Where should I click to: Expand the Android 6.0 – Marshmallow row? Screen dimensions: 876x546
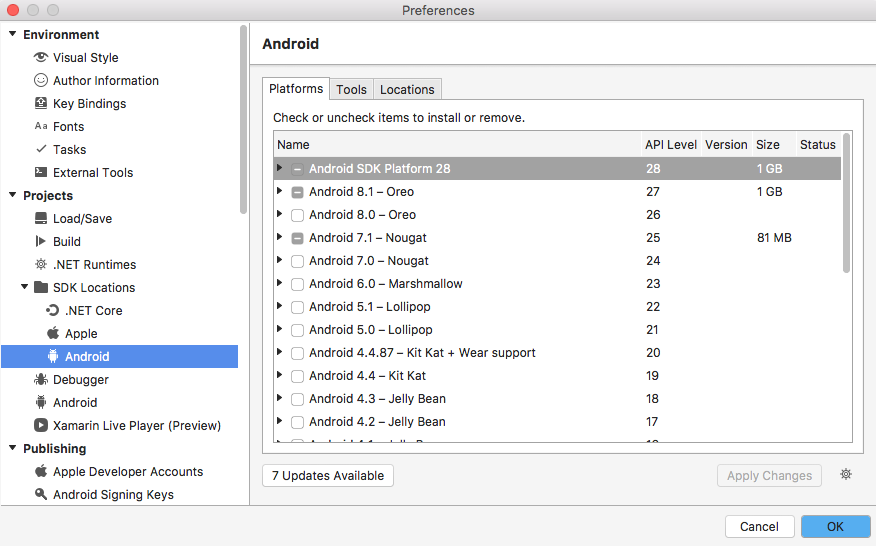coord(279,282)
